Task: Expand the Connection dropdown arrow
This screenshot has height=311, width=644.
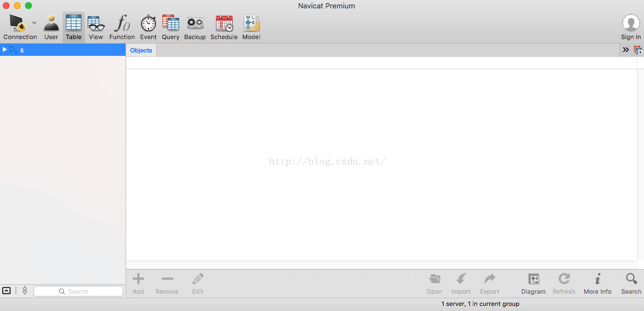Action: point(34,22)
